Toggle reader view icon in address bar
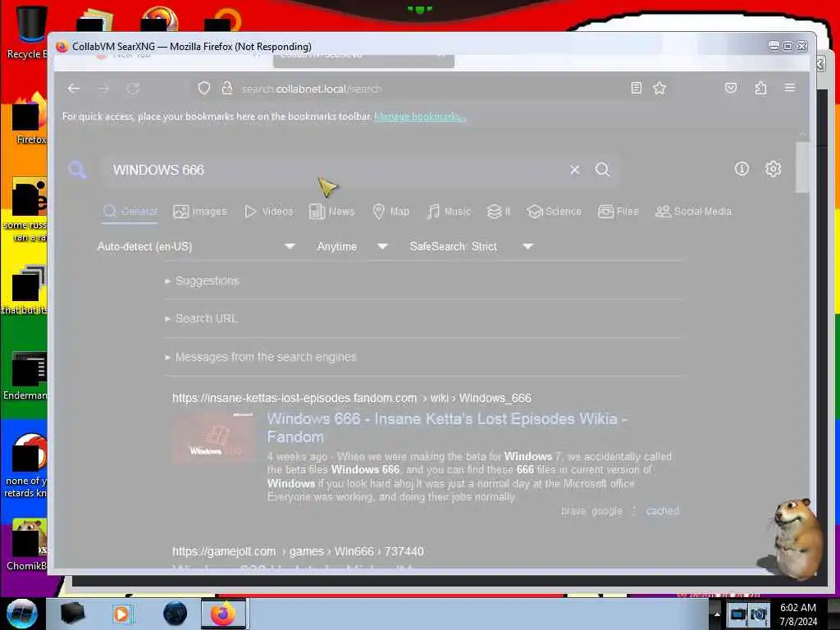This screenshot has width=840, height=630. click(636, 88)
